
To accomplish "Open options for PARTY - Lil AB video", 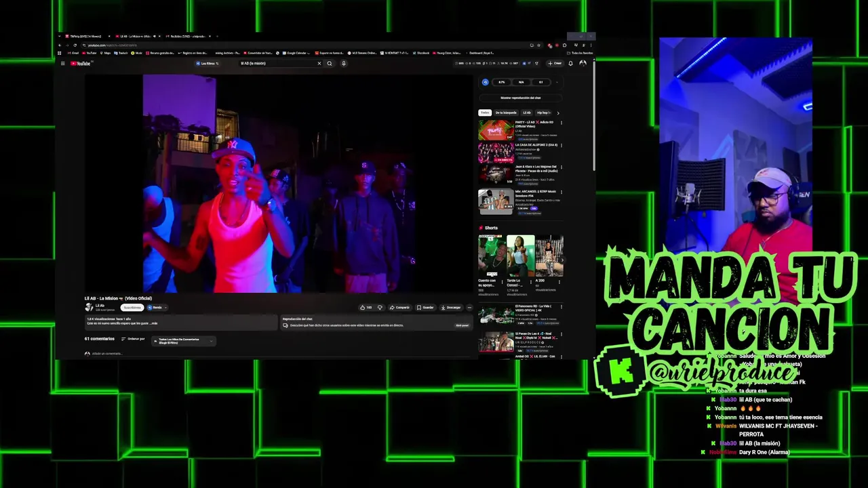I will coord(561,123).
